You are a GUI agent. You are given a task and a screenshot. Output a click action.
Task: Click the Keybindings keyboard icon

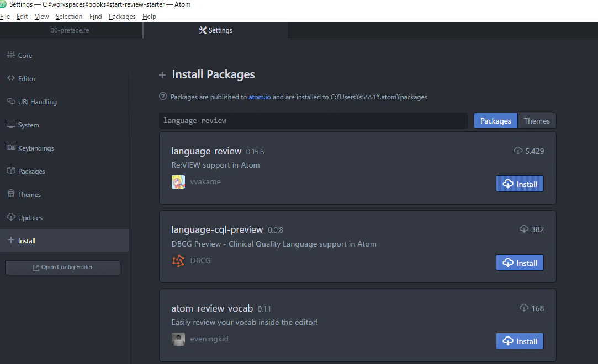click(x=11, y=147)
